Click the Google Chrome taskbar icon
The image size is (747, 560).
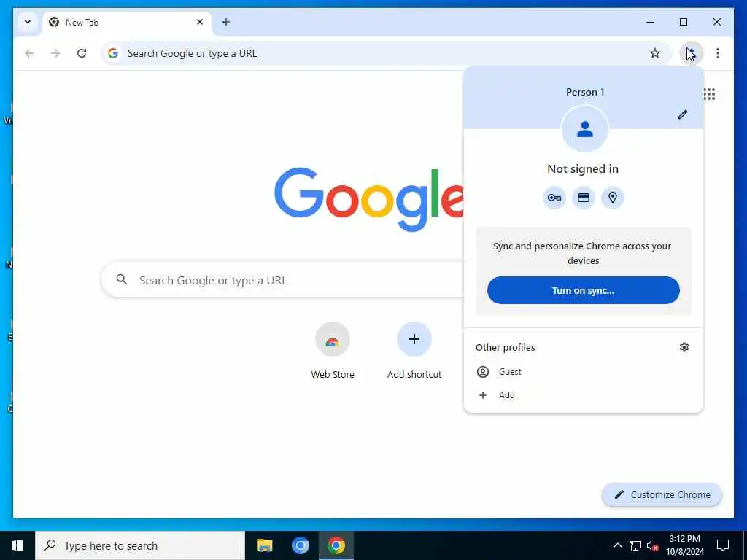pyautogui.click(x=336, y=545)
